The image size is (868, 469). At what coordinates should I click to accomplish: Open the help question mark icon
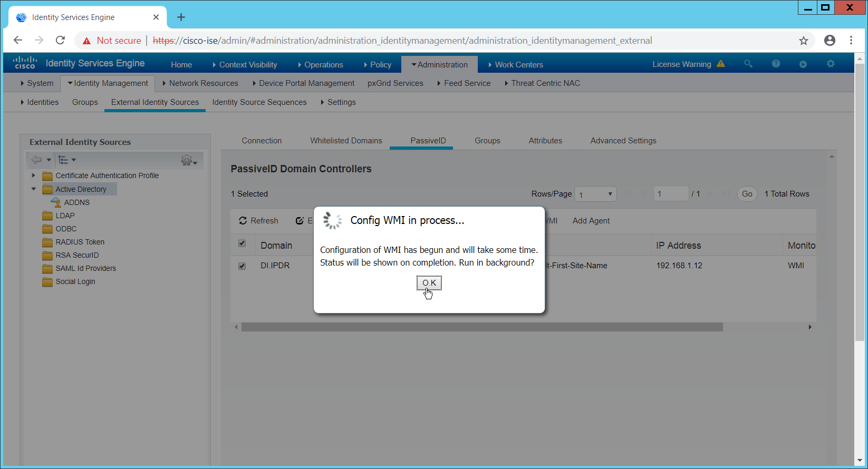pos(776,64)
